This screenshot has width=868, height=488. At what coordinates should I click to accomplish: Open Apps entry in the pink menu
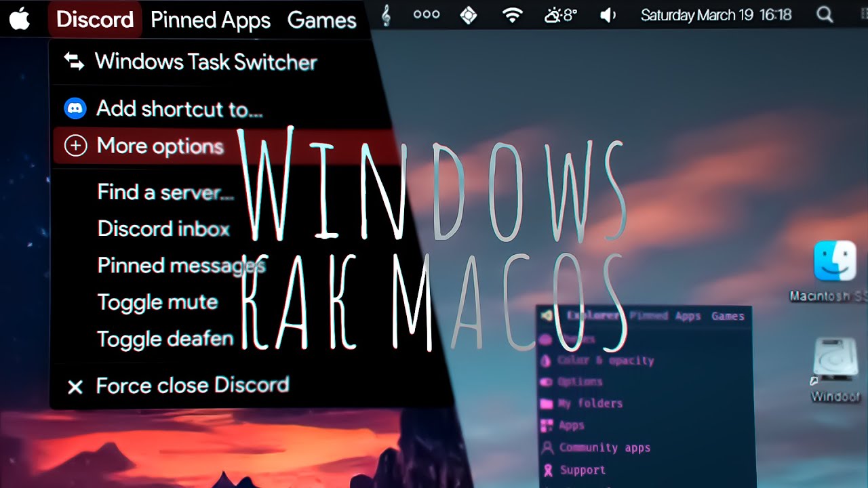point(572,426)
